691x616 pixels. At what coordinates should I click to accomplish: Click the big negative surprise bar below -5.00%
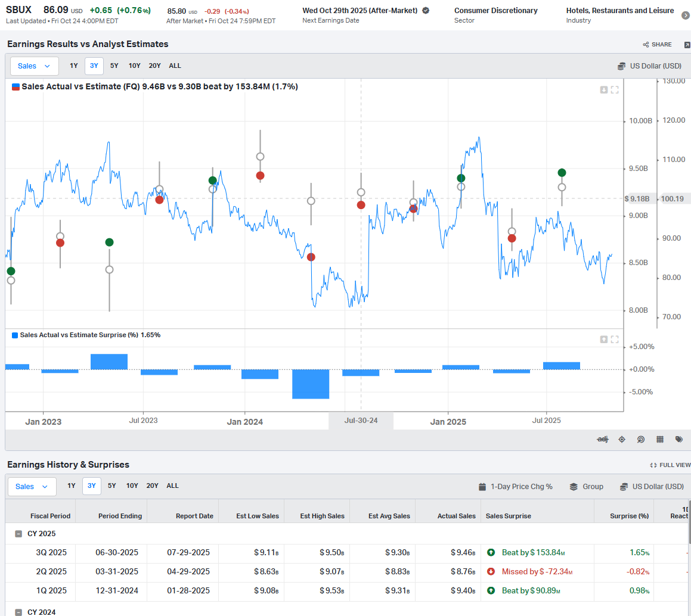pyautogui.click(x=311, y=384)
